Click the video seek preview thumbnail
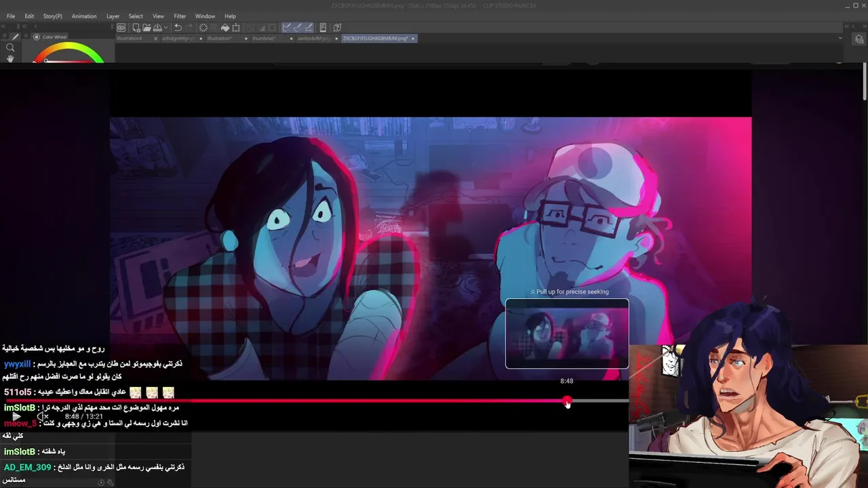868x488 pixels. click(567, 333)
